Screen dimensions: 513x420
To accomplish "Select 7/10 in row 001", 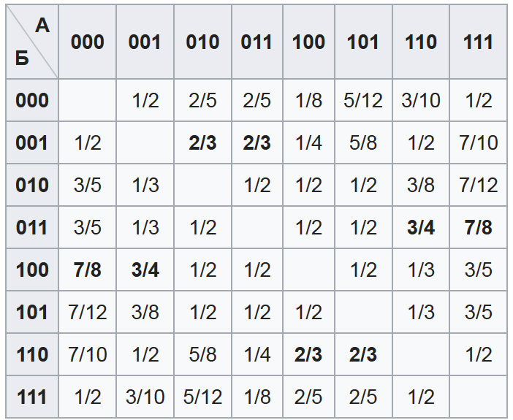I will pos(479,142).
